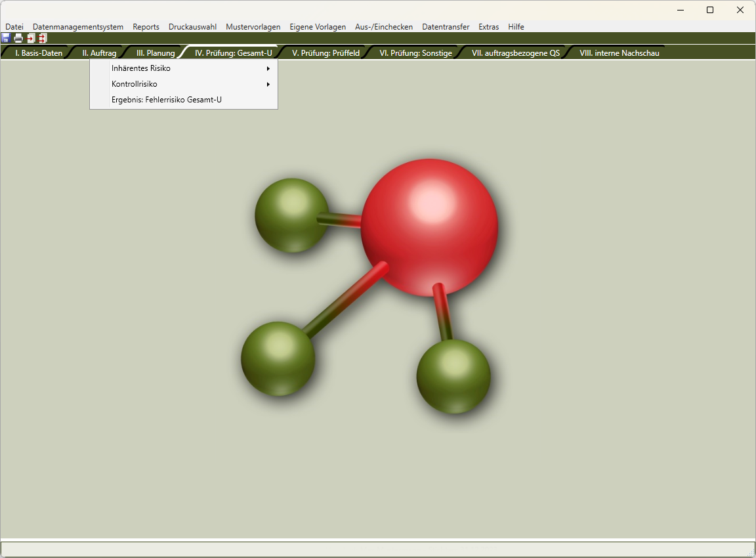Open the VII. auftragsbezogene QS tab

(x=516, y=53)
